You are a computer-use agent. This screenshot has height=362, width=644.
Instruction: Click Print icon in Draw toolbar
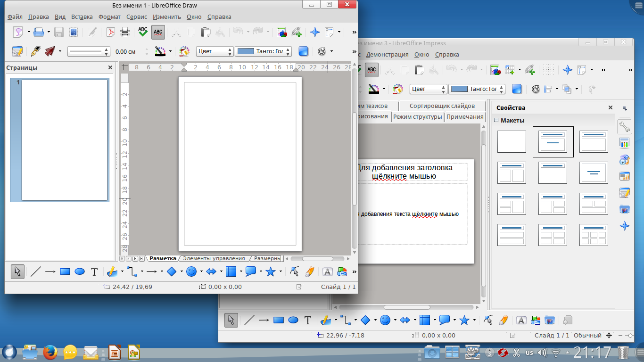(x=125, y=32)
